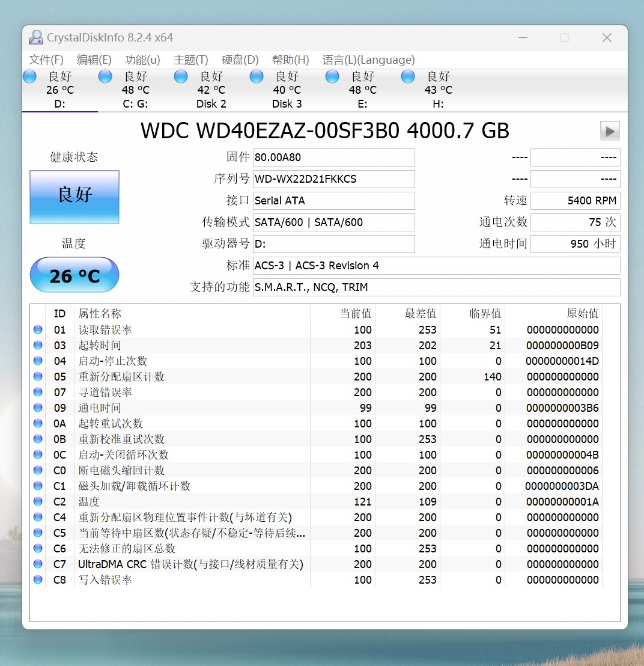Screen dimensions: 644x666
Task: Click status dot for 0B 重新校准重试次数
Action: pyautogui.click(x=38, y=439)
